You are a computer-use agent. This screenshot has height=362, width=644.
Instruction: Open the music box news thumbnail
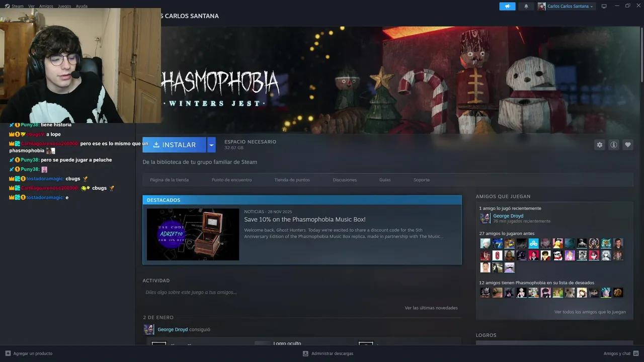193,234
